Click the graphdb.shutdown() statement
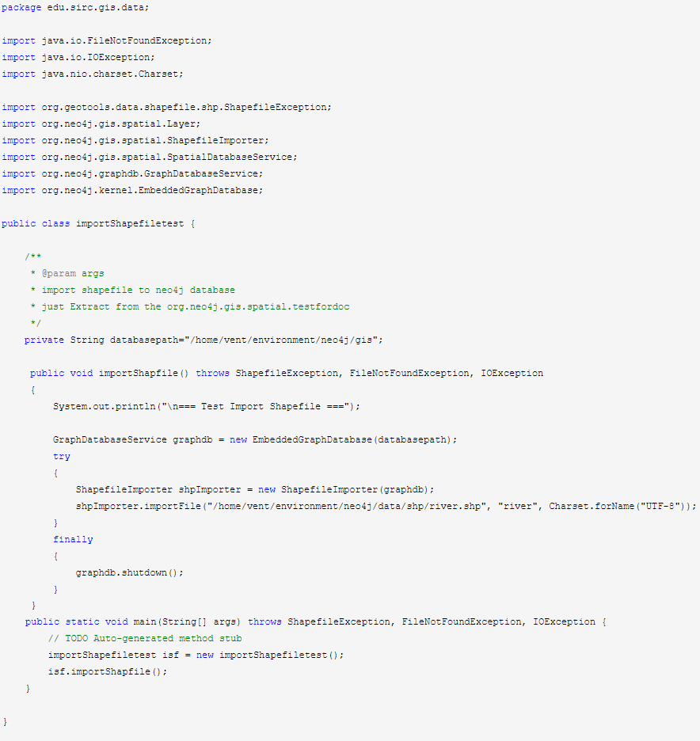Viewport: 700px width, 741px height. (130, 572)
